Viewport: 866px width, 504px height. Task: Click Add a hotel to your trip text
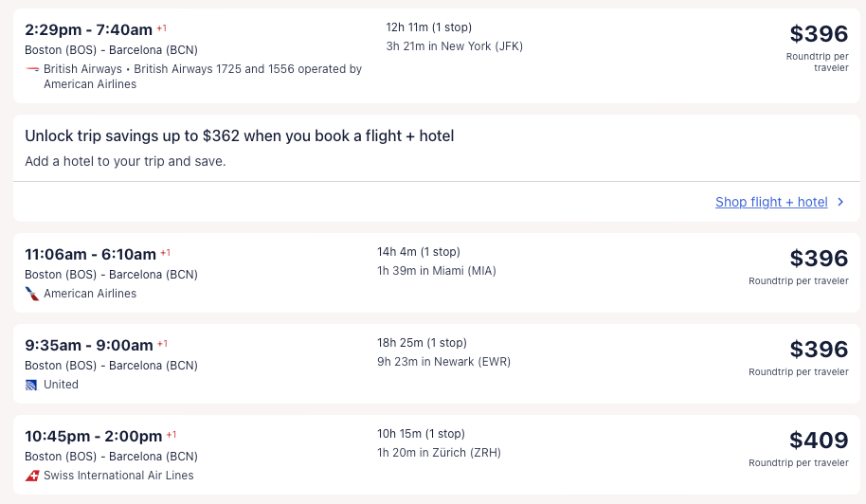pos(125,161)
